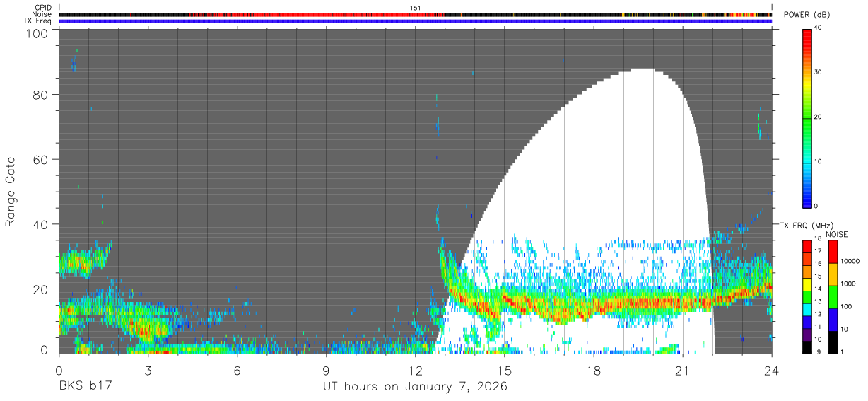Select the red-and-black Noise strip above the plot
Screen dimensions: 868x401
click(x=416, y=14)
